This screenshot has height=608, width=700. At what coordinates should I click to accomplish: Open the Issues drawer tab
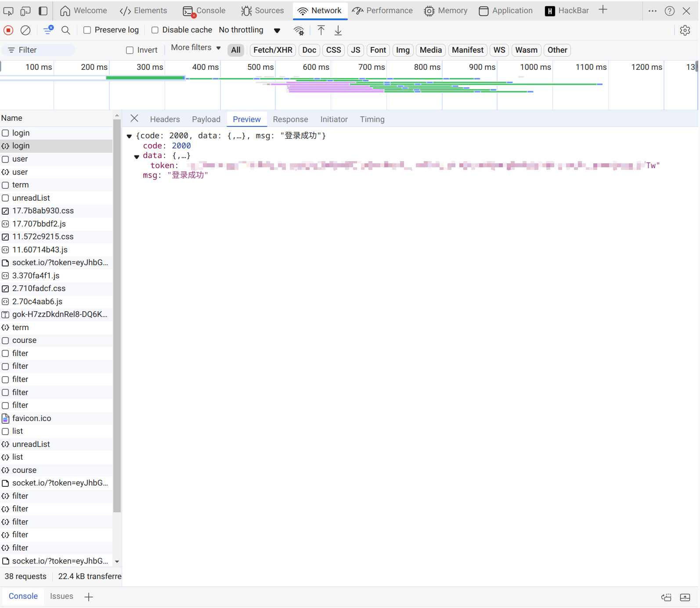coord(61,596)
